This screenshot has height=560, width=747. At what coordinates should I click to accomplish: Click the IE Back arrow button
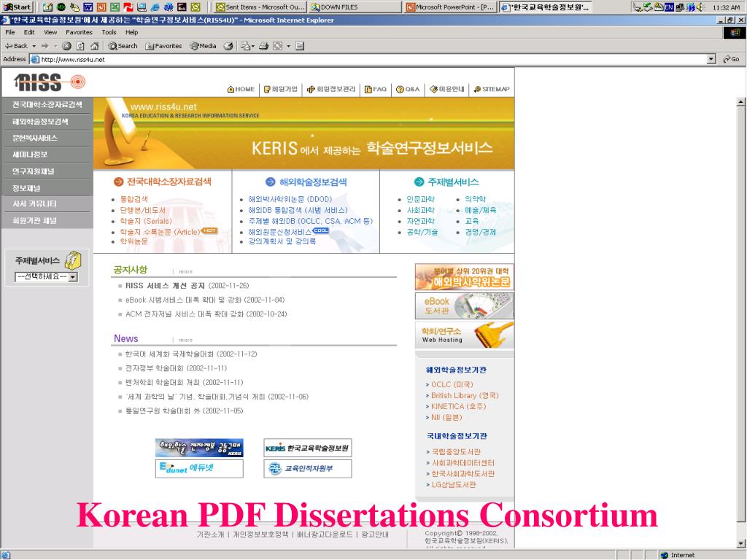point(16,46)
